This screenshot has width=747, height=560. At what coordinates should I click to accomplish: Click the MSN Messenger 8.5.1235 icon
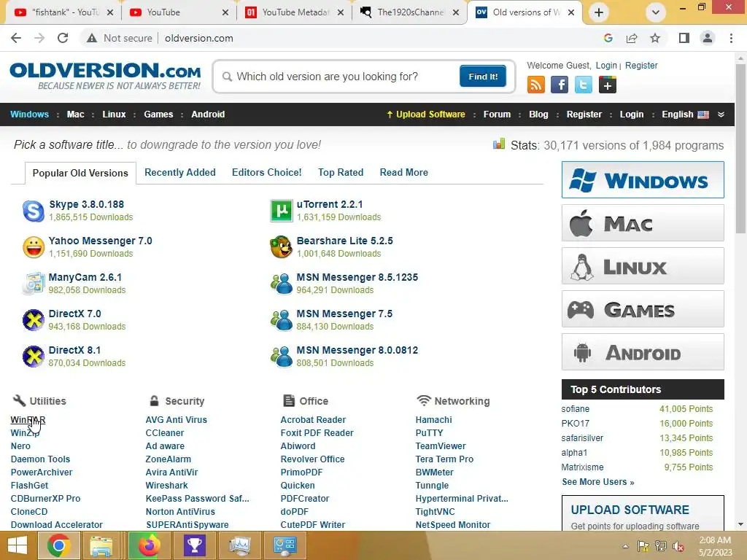point(282,284)
